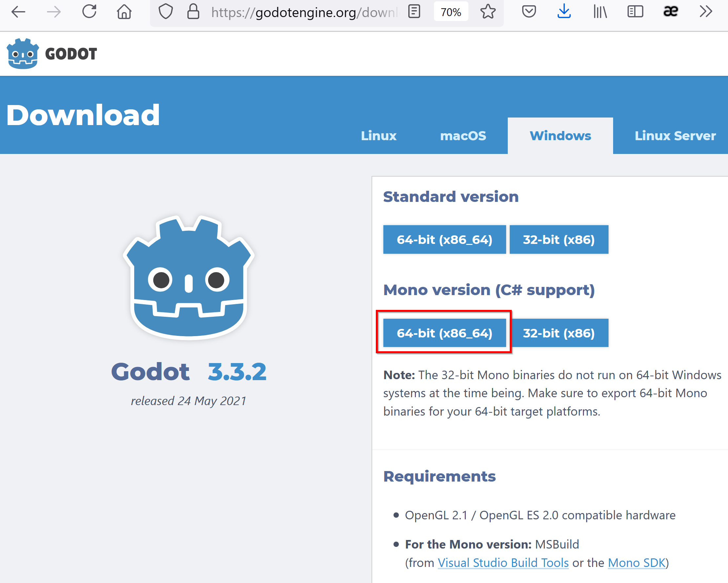Click the large Godot robot logo
This screenshot has width=728, height=583.
click(x=189, y=277)
